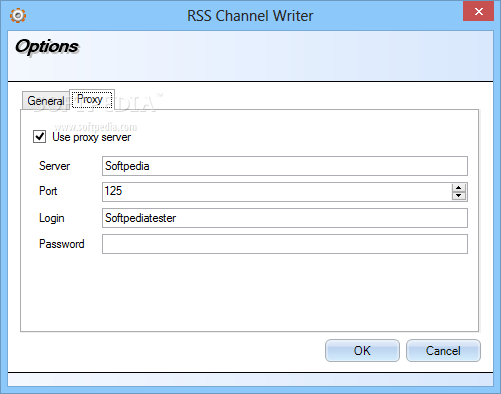The height and width of the screenshot is (394, 501).
Task: Click the Login text field
Action: [x=285, y=218]
